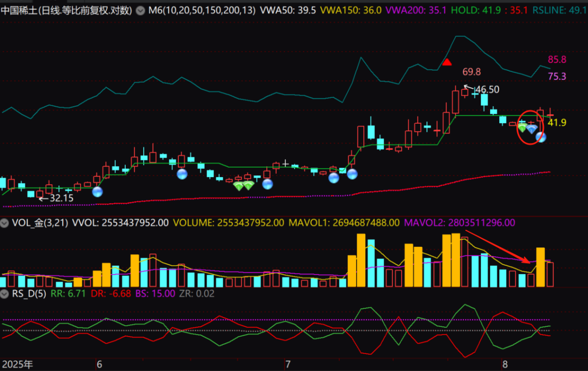The height and width of the screenshot is (371, 588).
Task: Click the BS: 15.00 value
Action: (155, 294)
